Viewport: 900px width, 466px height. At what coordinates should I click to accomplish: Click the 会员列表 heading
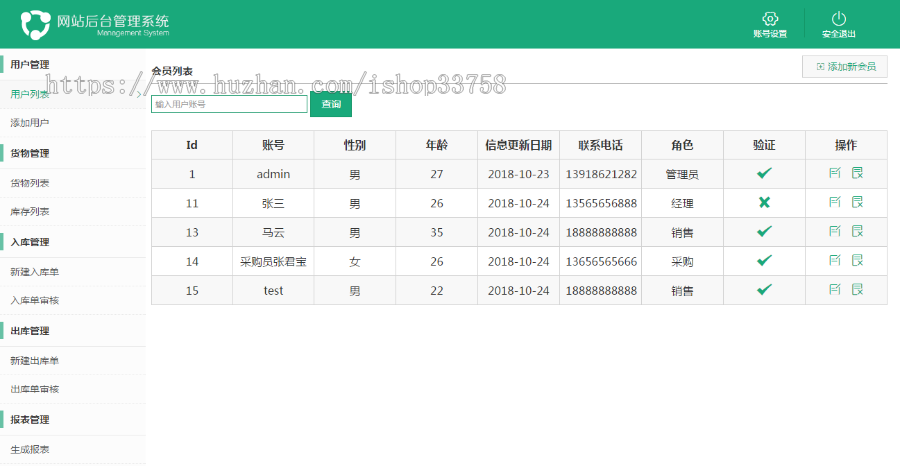pos(172,71)
